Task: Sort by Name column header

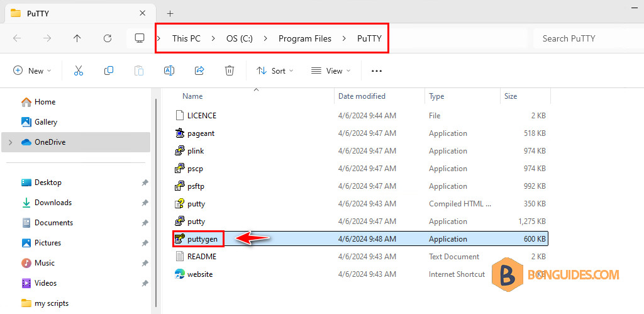Action: [192, 96]
